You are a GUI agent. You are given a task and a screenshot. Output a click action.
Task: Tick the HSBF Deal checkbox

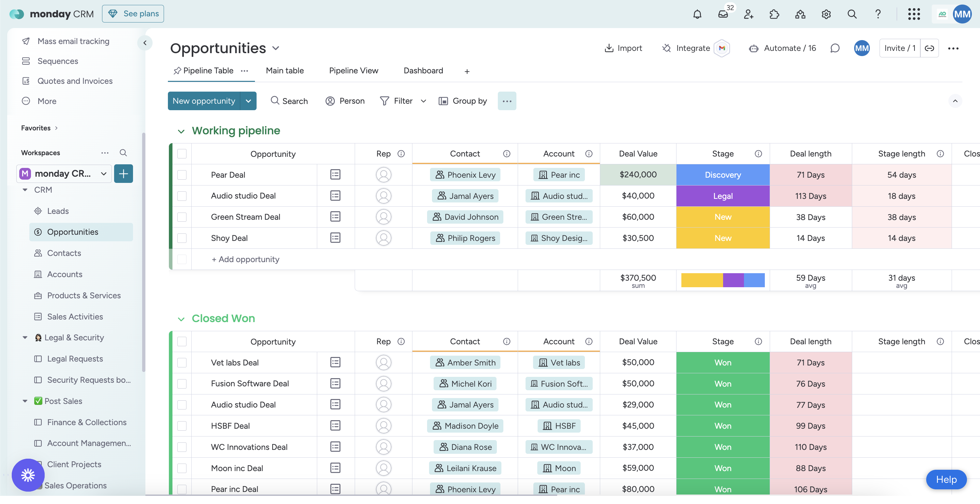pos(182,426)
